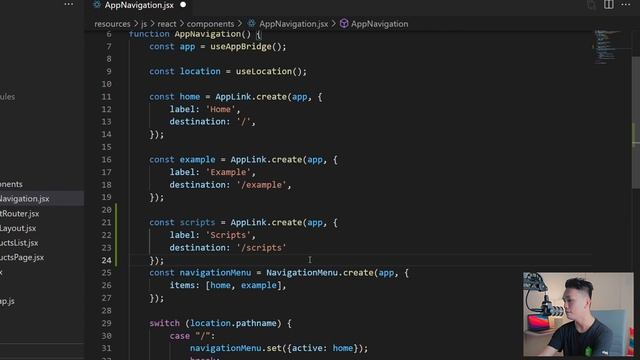The height and width of the screenshot is (360, 640).
Task: Open the react breadcrumb segment
Action: (167, 24)
